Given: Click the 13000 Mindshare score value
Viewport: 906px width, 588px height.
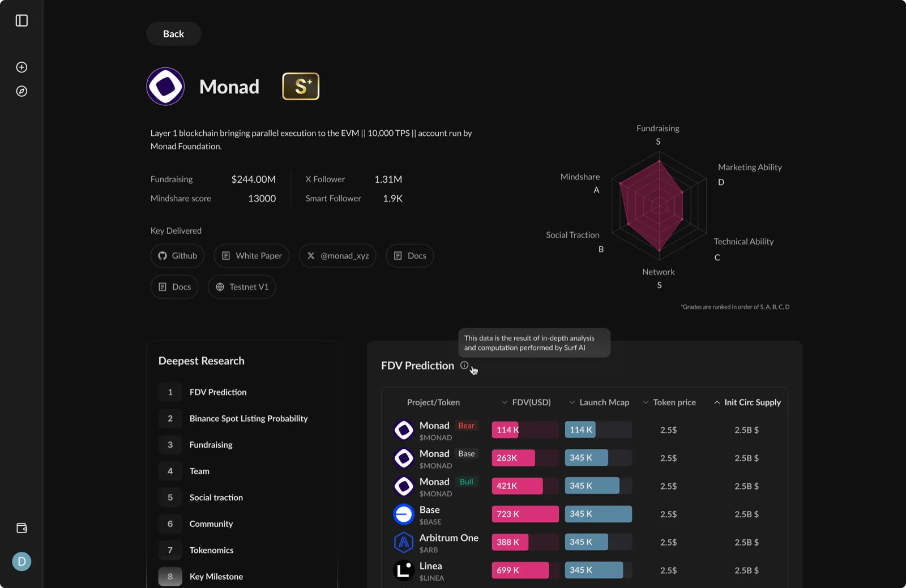Looking at the screenshot, I should 262,199.
